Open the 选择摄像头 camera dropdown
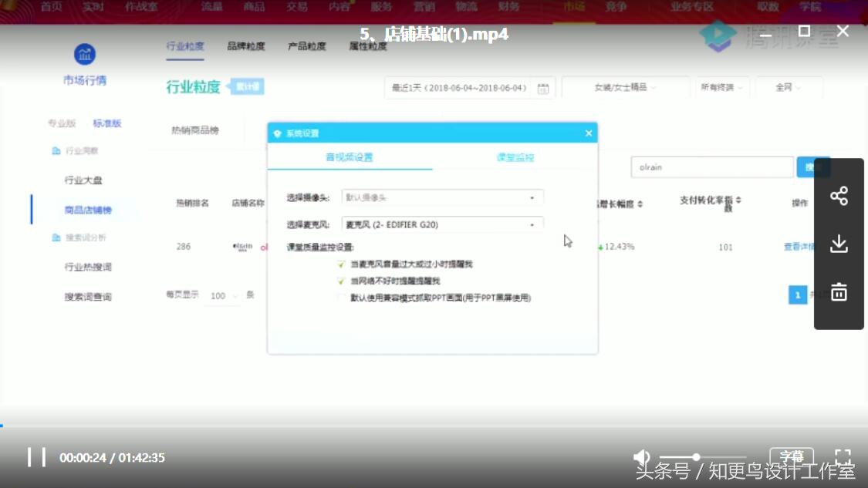This screenshot has width=868, height=488. (x=444, y=197)
